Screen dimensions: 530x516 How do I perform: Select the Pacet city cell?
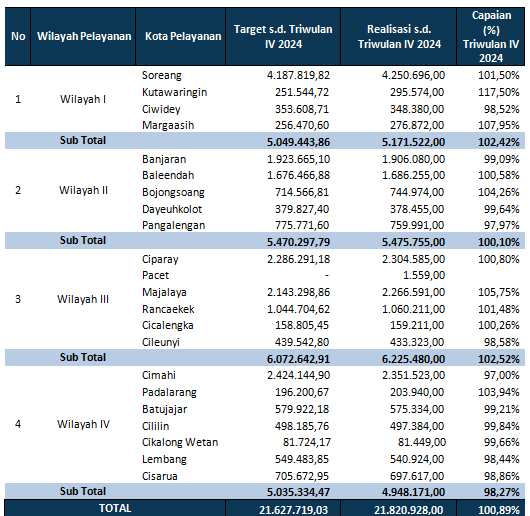point(155,275)
